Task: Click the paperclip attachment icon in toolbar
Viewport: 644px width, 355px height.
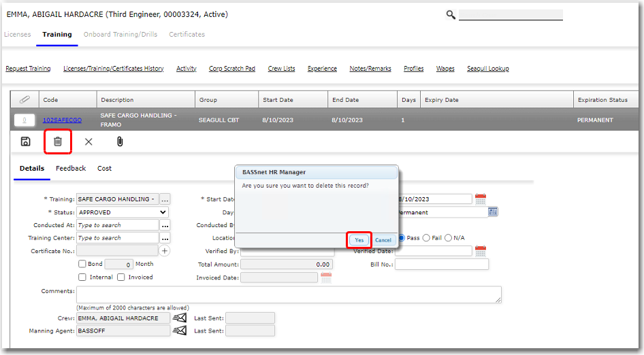Action: pos(119,141)
